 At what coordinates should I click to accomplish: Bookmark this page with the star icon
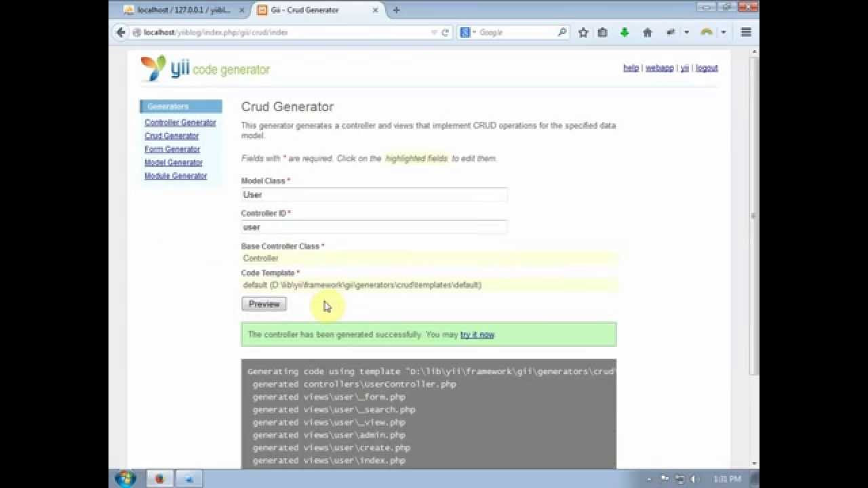[x=583, y=32]
